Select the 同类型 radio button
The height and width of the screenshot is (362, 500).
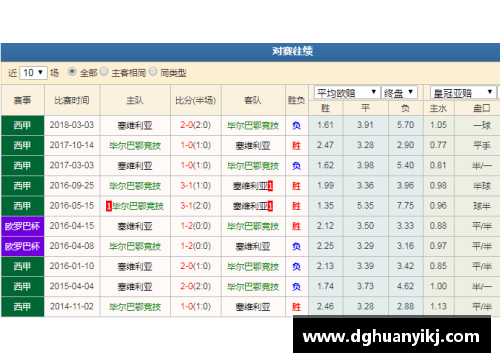[x=153, y=71]
